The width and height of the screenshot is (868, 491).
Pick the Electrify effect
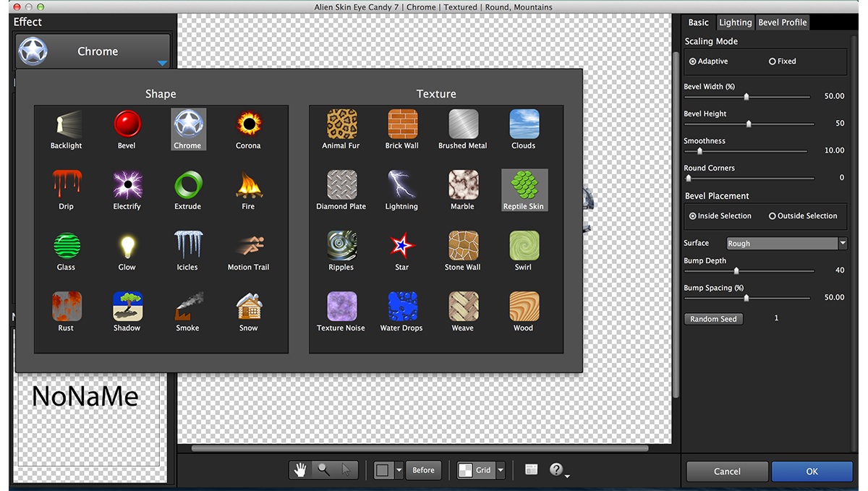click(x=127, y=189)
